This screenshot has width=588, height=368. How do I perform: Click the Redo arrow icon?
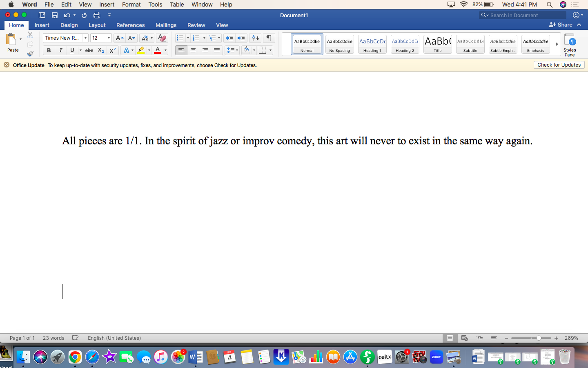point(84,15)
